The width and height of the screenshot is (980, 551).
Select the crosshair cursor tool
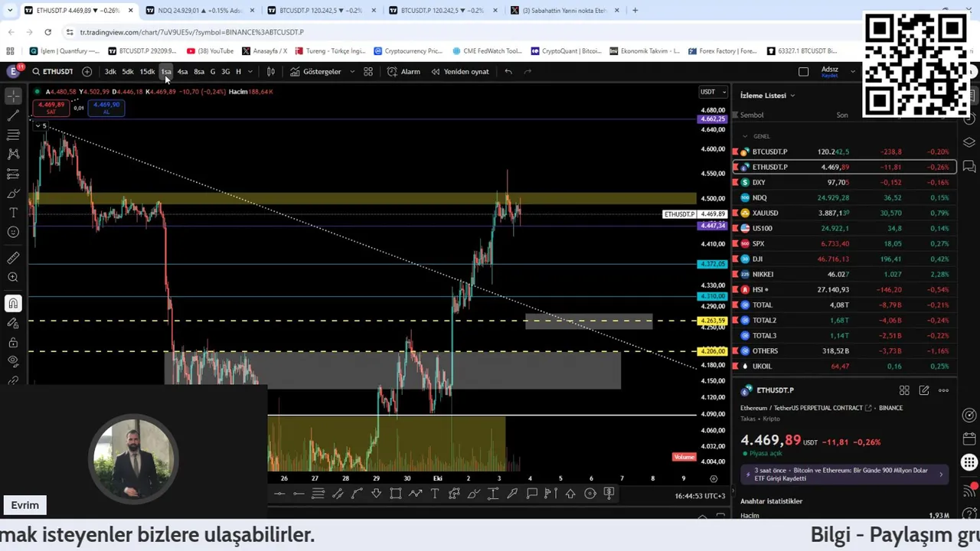[13, 96]
